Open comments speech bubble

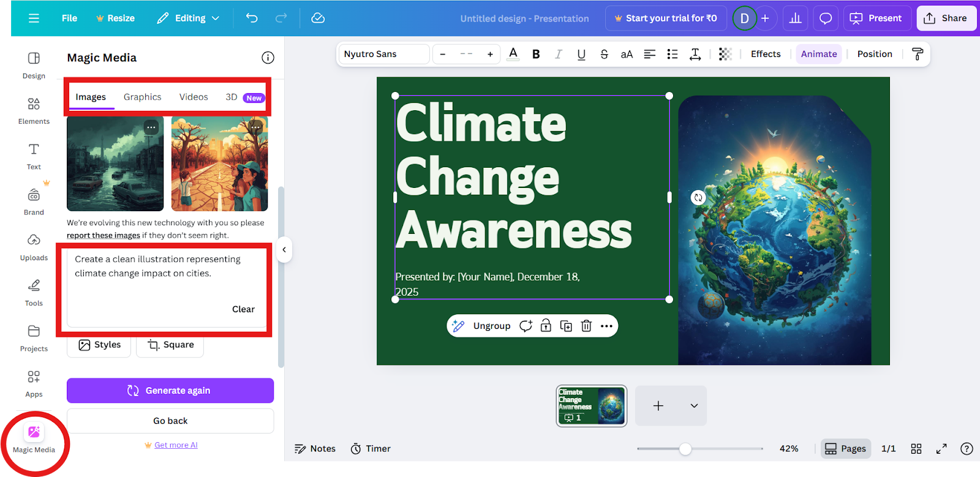[826, 18]
